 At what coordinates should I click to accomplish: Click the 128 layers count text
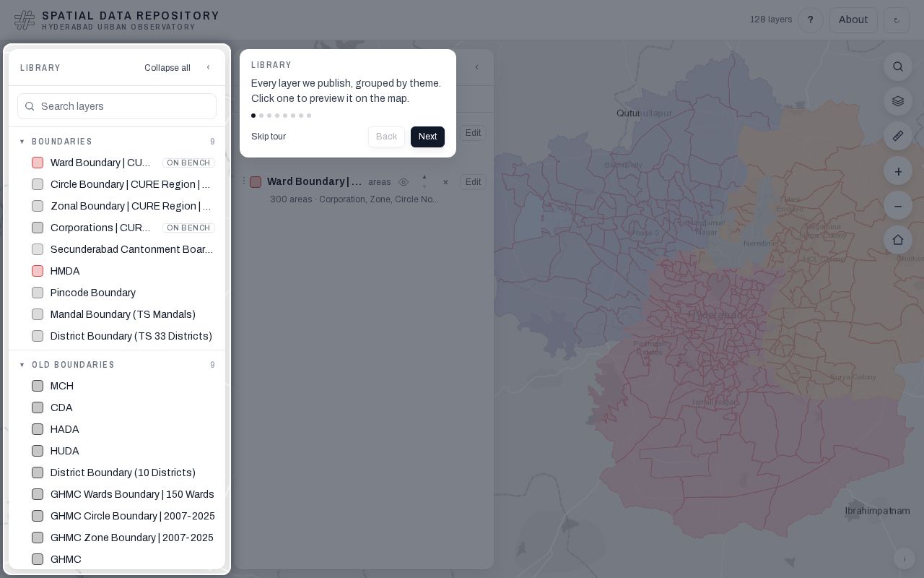coord(771,20)
